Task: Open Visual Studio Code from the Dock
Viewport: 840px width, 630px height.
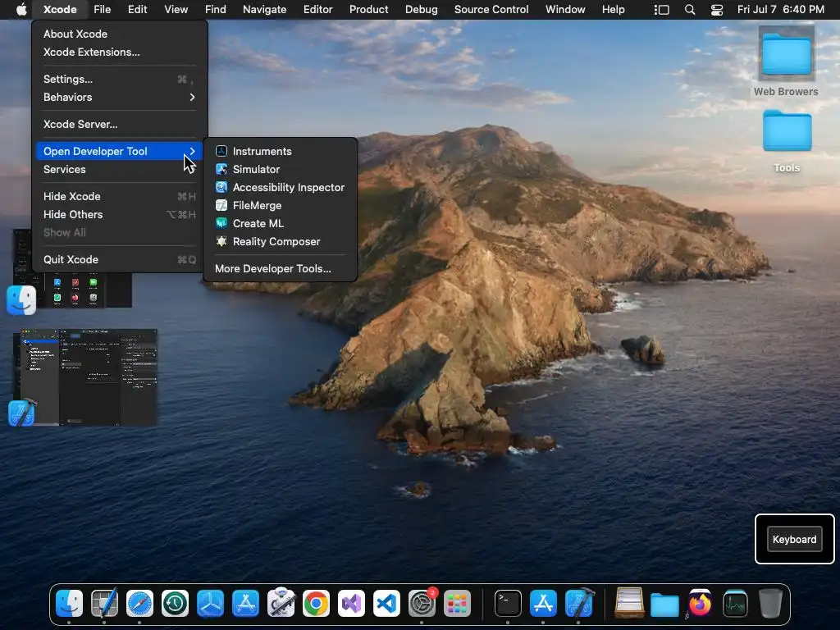Action: (386, 605)
